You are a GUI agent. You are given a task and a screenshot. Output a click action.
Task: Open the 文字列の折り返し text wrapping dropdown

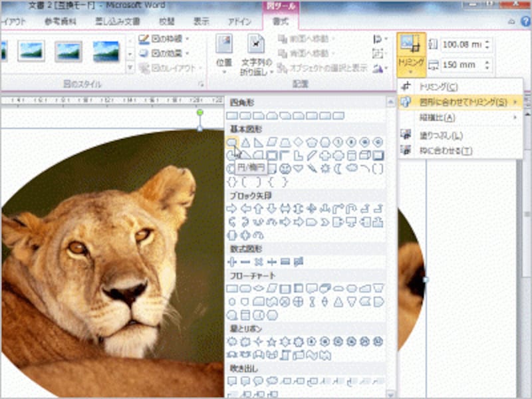(257, 55)
